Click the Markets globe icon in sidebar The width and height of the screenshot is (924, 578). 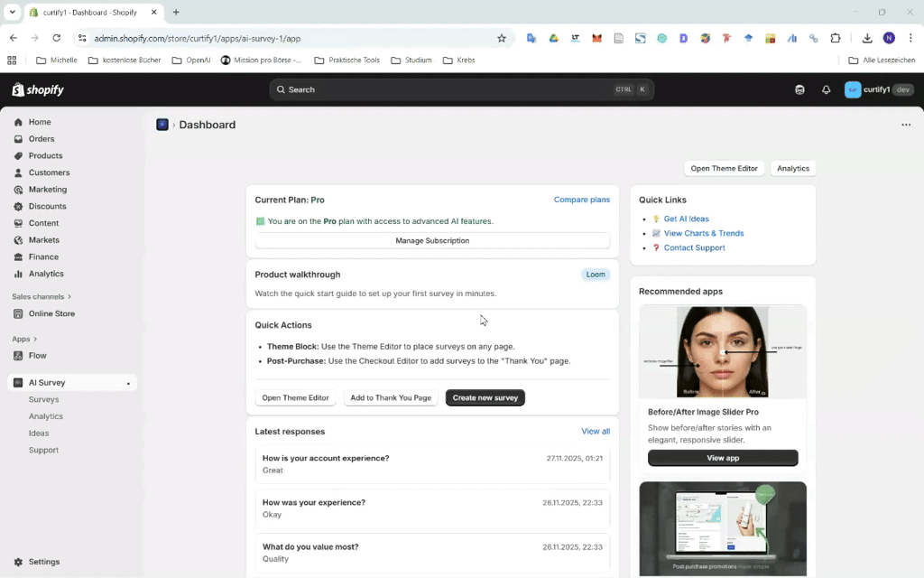point(20,239)
